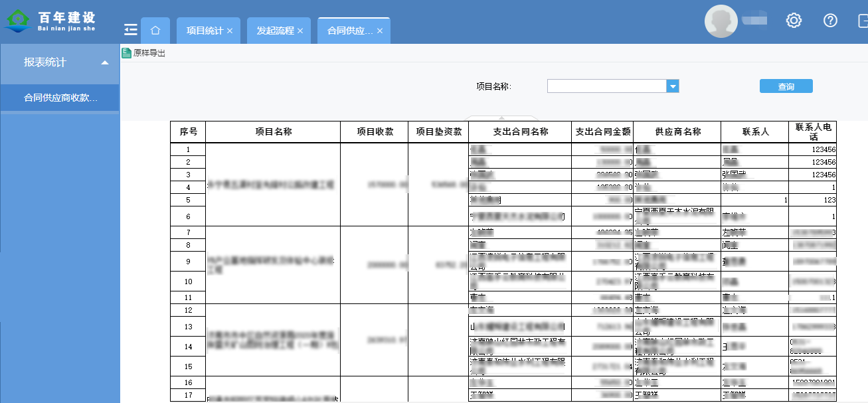Open 合同供应商收款 sidebar item
This screenshot has height=403, width=868.
click(60, 98)
